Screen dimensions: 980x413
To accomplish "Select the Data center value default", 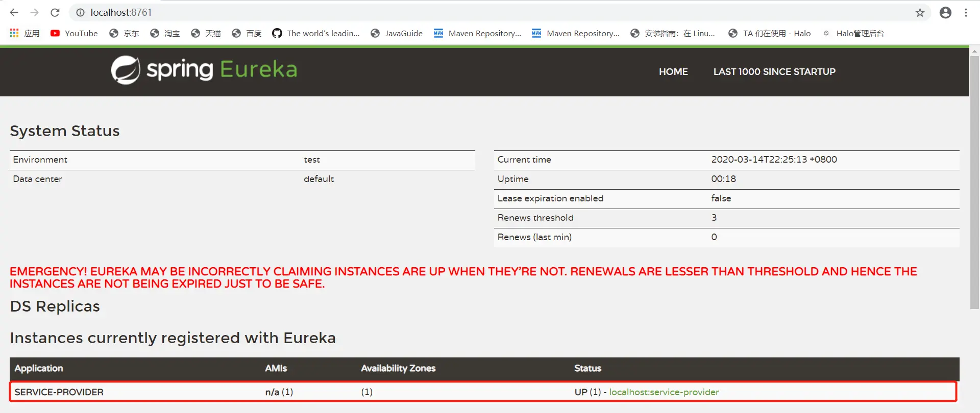I will 318,179.
